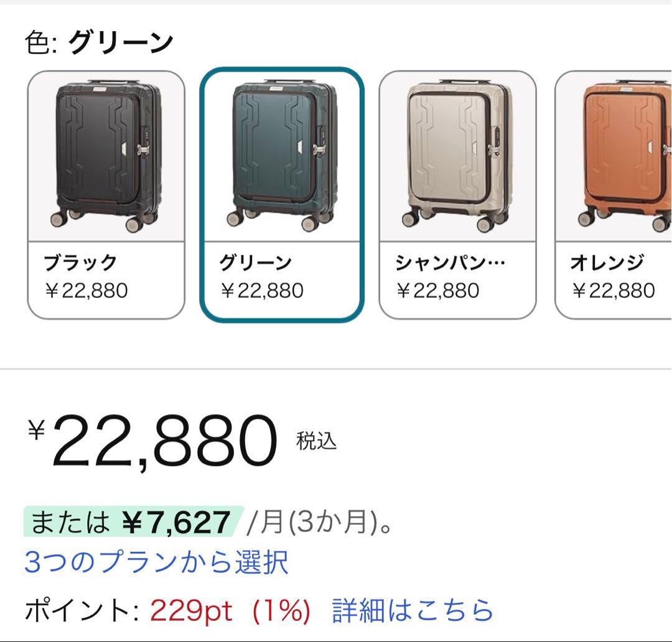The width and height of the screenshot is (672, 642).
Task: Click the ¥22,880 price under グリーン
Action: (261, 289)
